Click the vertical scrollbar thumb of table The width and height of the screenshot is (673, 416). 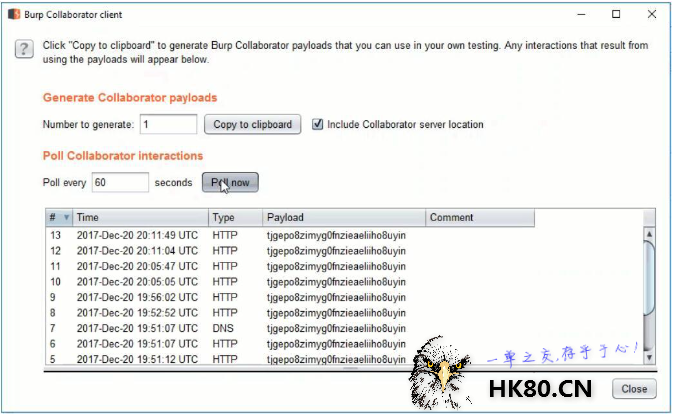point(649,278)
